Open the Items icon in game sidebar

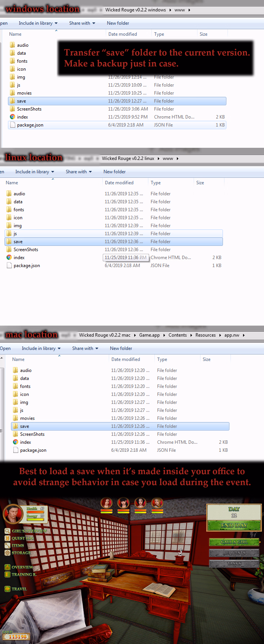tap(7, 545)
